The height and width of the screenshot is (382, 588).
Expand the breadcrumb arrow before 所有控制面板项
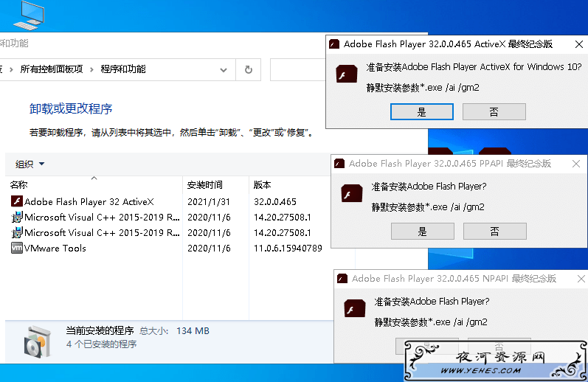pos(11,69)
